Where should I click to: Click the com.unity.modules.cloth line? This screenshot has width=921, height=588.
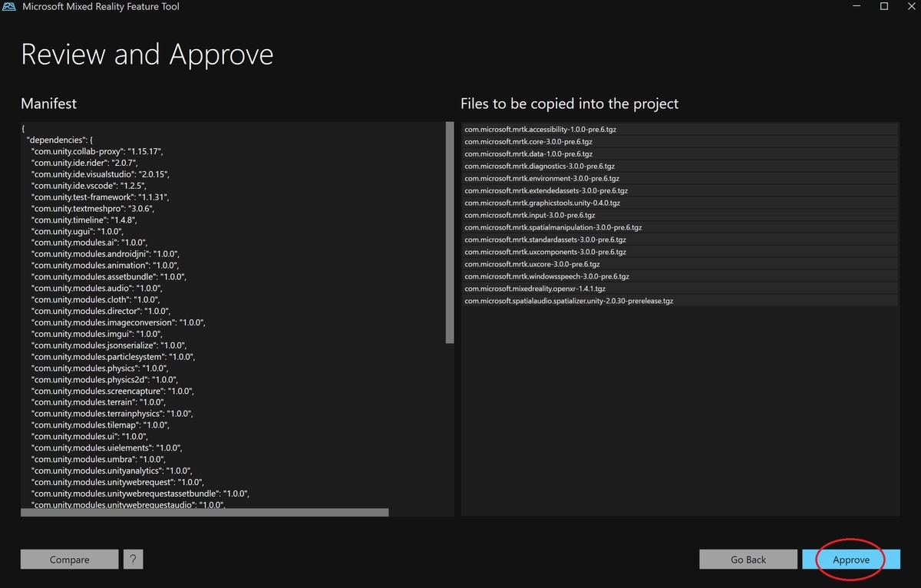pos(94,299)
